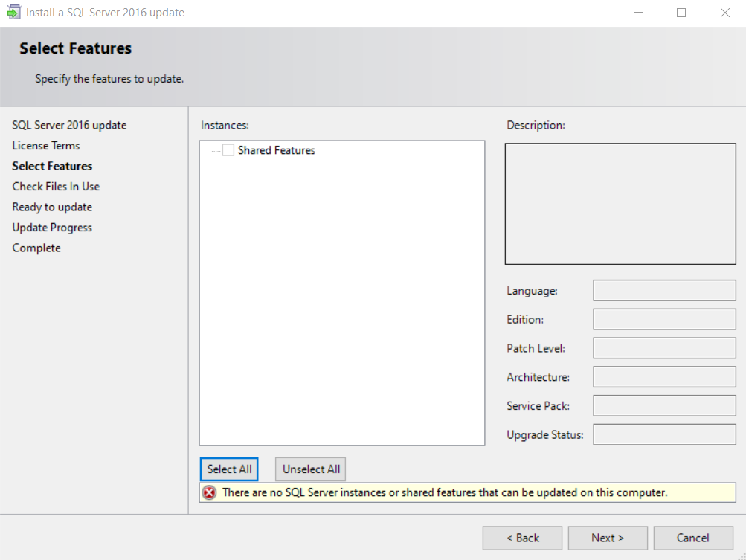Click the no SQL Server instances error message
Image resolution: width=746 pixels, height=560 pixels.
pos(445,492)
